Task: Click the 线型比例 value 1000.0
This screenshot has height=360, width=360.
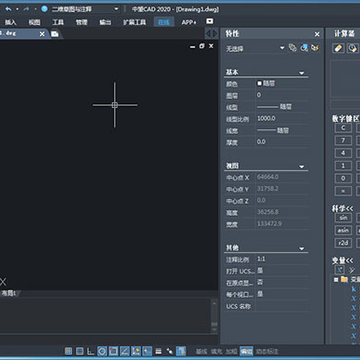Action: point(282,119)
